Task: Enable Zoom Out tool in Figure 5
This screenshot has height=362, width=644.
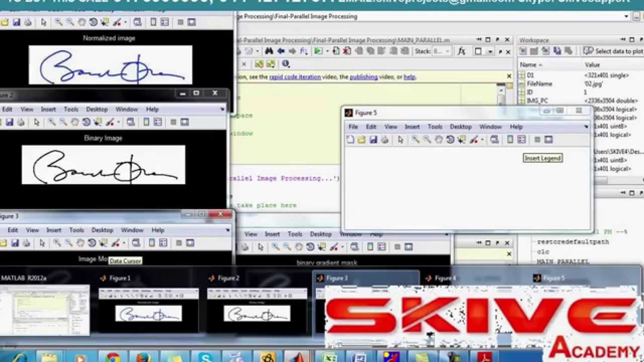Action: 427,140
